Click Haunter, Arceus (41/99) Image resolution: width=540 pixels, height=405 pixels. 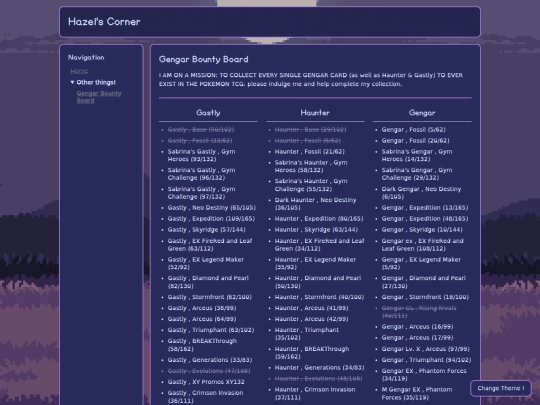tap(311, 308)
